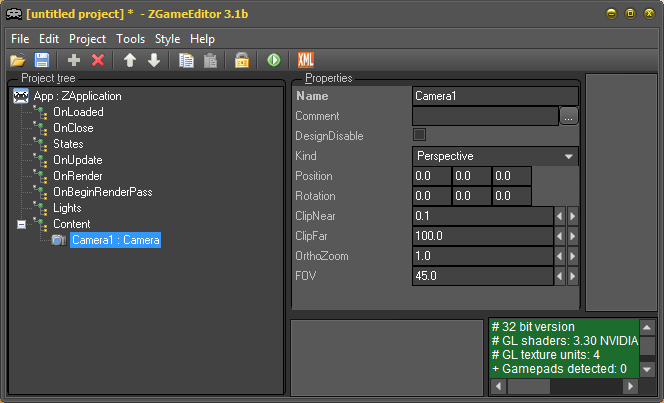Select the Camera1 : Camera tree item

click(116, 240)
